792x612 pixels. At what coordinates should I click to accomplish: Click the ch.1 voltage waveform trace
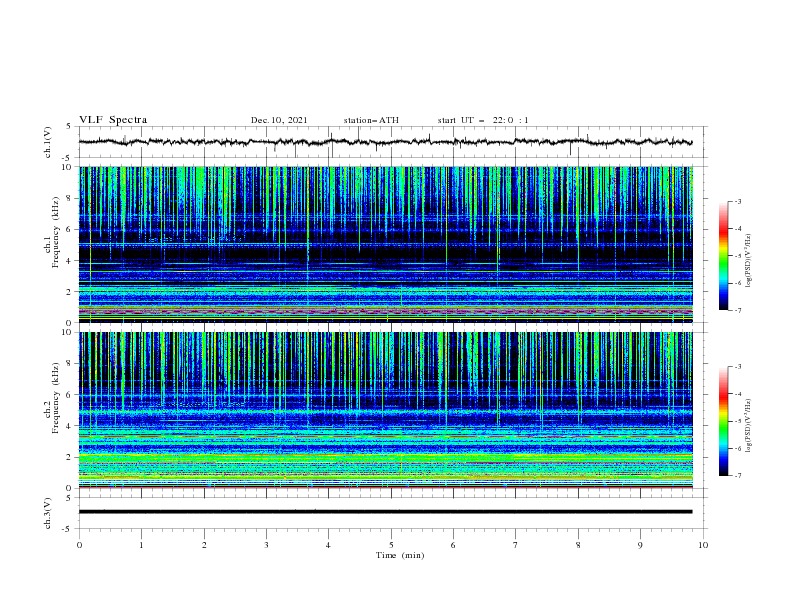click(385, 142)
